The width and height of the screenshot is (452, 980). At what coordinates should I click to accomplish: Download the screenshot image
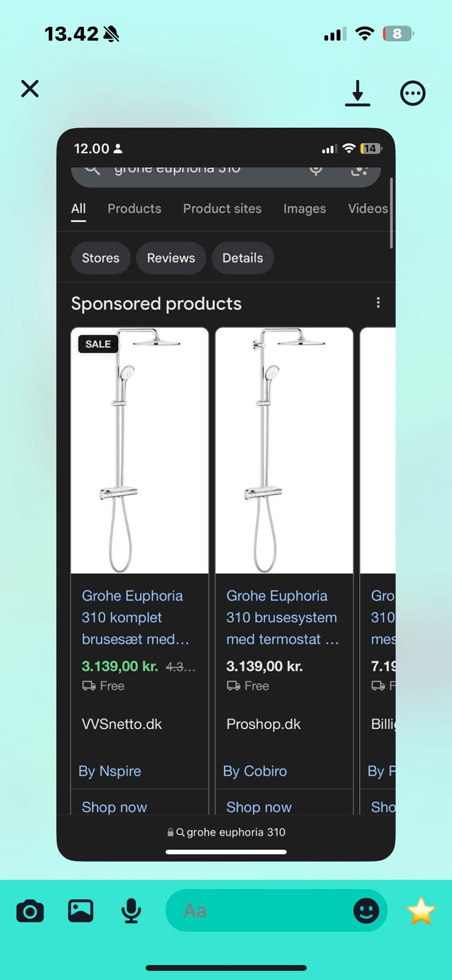(357, 92)
